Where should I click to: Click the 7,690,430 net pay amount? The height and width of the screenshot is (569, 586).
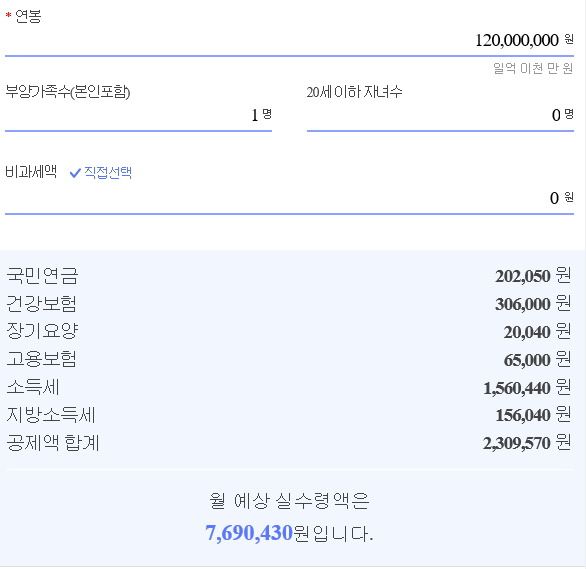(x=249, y=533)
